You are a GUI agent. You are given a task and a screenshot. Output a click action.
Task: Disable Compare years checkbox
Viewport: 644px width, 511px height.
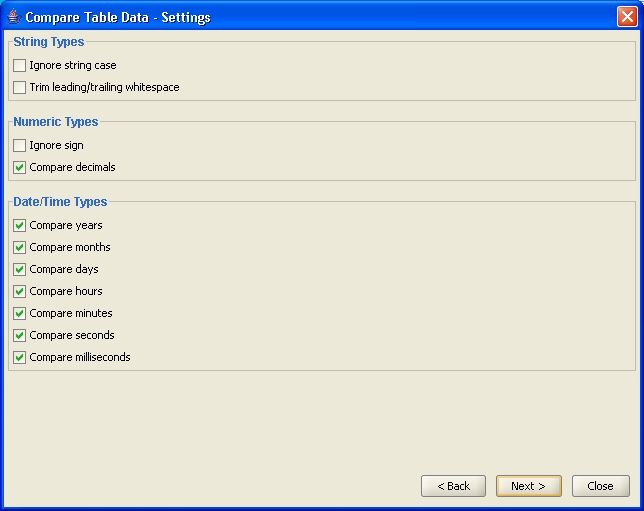click(x=19, y=226)
